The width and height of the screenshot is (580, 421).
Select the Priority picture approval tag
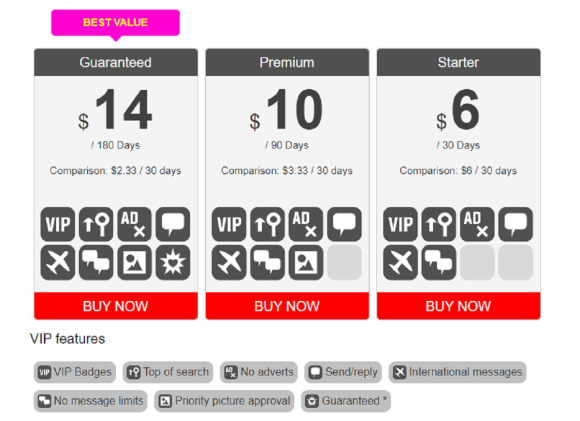[224, 401]
